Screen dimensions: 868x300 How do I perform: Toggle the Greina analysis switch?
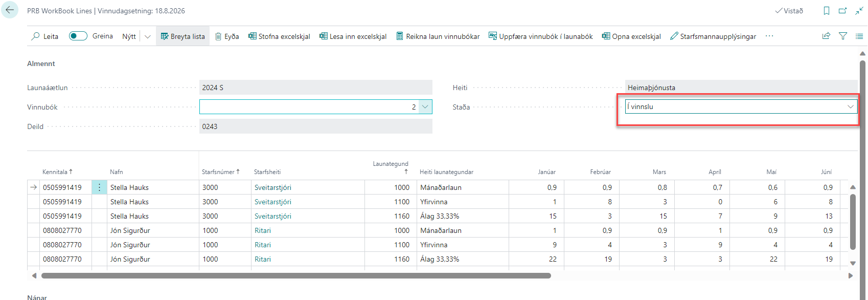[x=78, y=36]
